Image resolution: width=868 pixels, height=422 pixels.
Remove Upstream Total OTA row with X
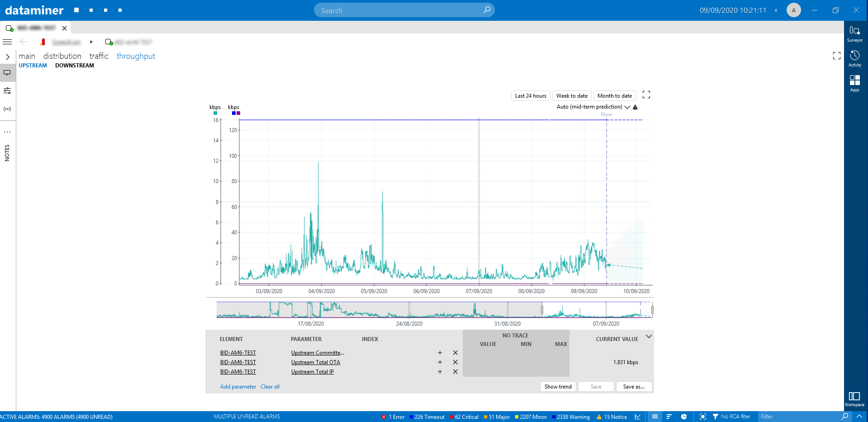455,362
